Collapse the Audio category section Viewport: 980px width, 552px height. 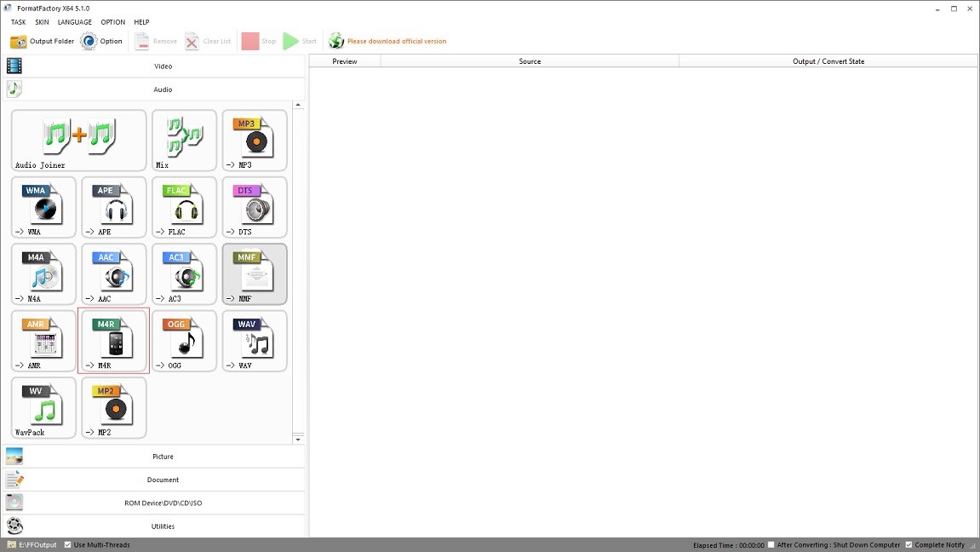(154, 89)
